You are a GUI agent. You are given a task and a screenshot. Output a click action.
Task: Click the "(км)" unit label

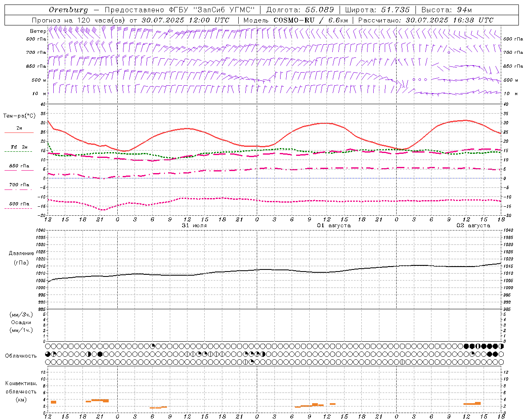(x=21, y=399)
